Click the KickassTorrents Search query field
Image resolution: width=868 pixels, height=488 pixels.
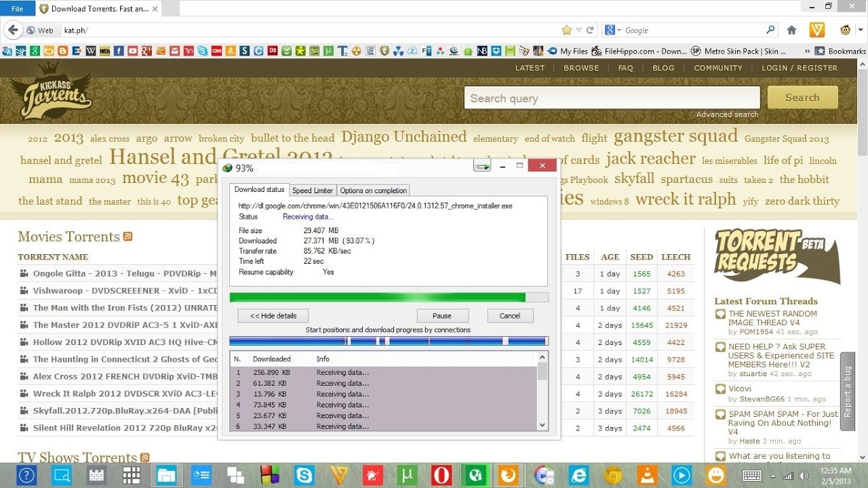click(x=612, y=98)
